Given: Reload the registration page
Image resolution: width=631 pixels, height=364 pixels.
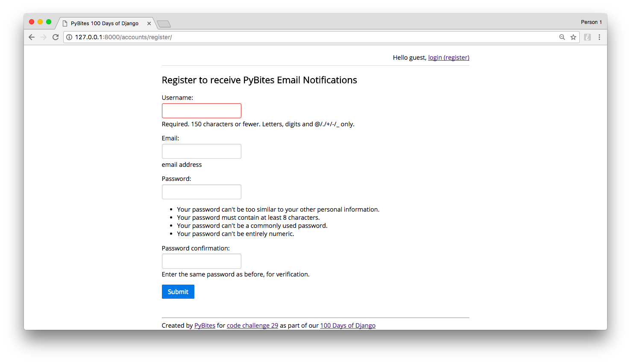Looking at the screenshot, I should (x=56, y=37).
